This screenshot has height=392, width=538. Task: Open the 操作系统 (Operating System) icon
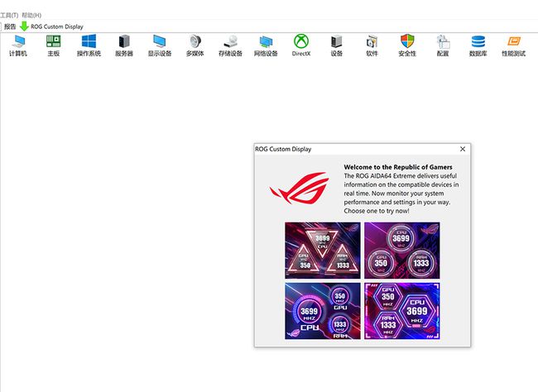[89, 45]
